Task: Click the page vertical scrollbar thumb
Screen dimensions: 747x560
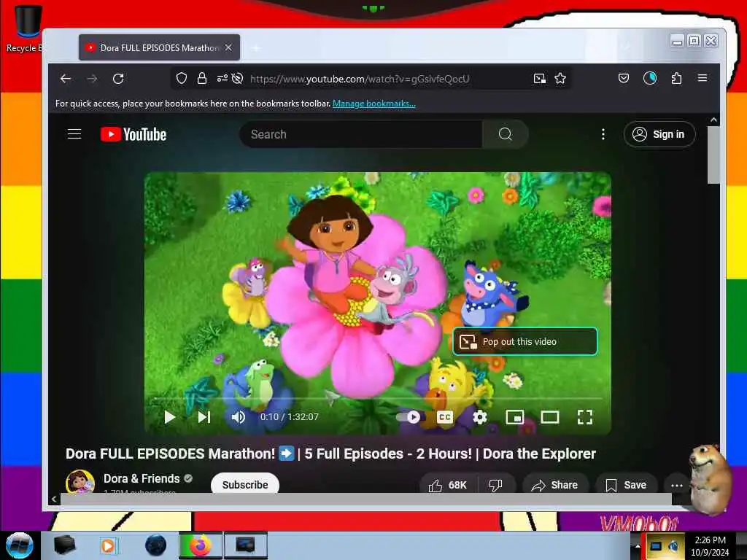Action: (713, 155)
